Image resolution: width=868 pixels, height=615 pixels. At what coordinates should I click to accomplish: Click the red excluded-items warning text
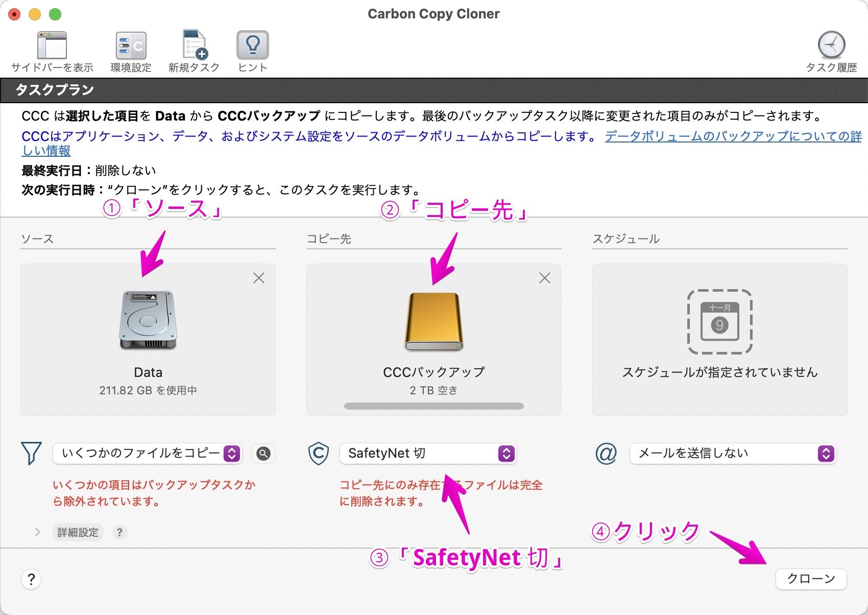click(154, 493)
